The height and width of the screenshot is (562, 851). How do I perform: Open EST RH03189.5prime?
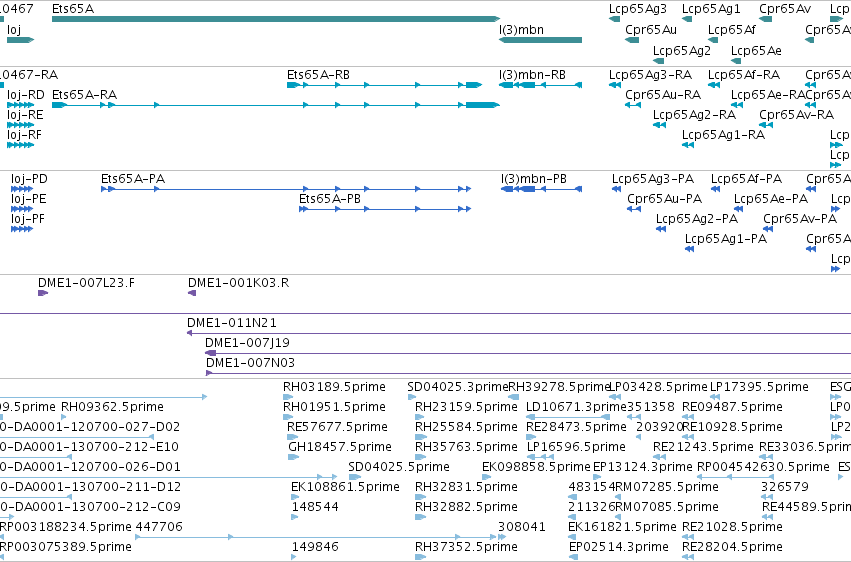click(334, 387)
